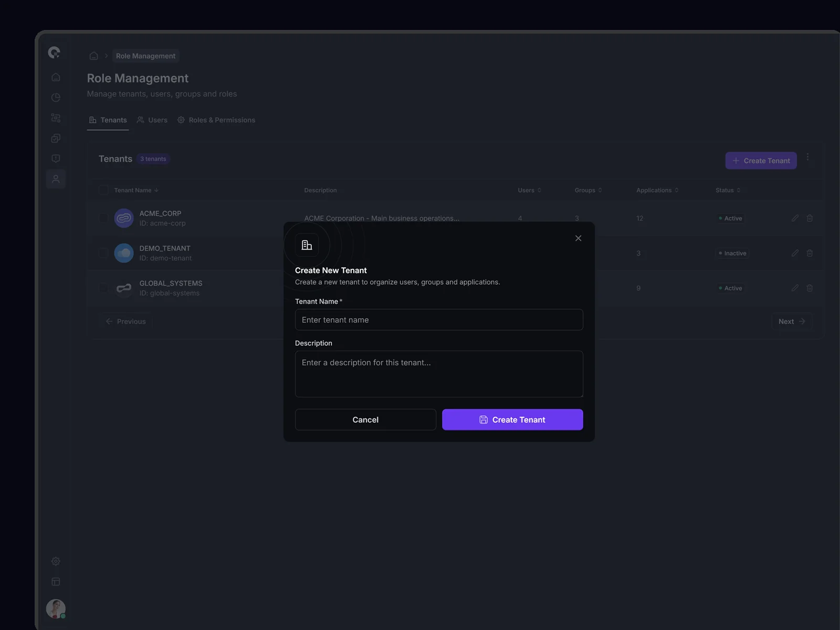Click the user avatar at sidebar bottom

coord(56,608)
